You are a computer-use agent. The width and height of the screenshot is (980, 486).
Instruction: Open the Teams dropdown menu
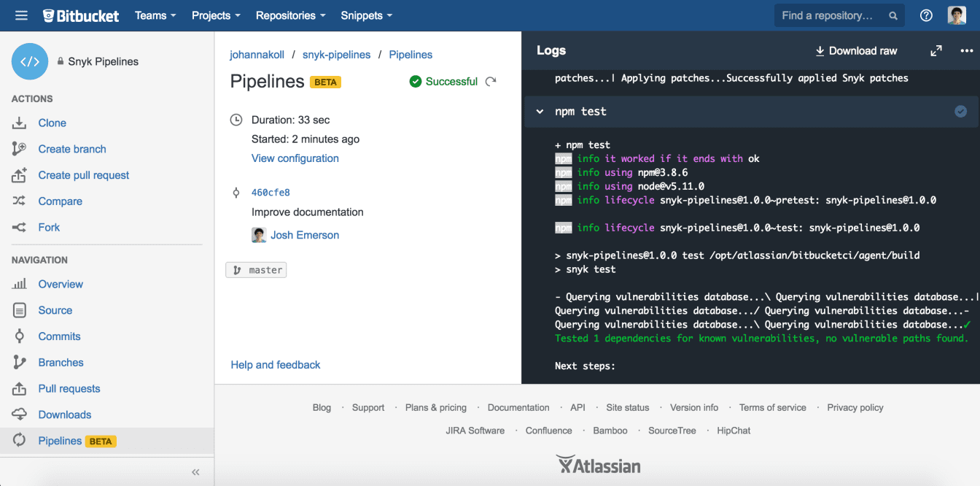coord(155,15)
